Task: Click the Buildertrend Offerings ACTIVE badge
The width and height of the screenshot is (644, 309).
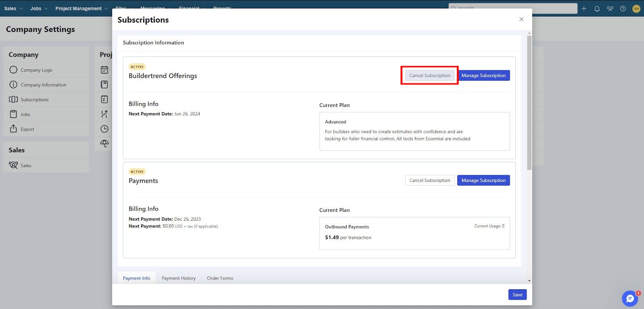Action: pyautogui.click(x=137, y=67)
